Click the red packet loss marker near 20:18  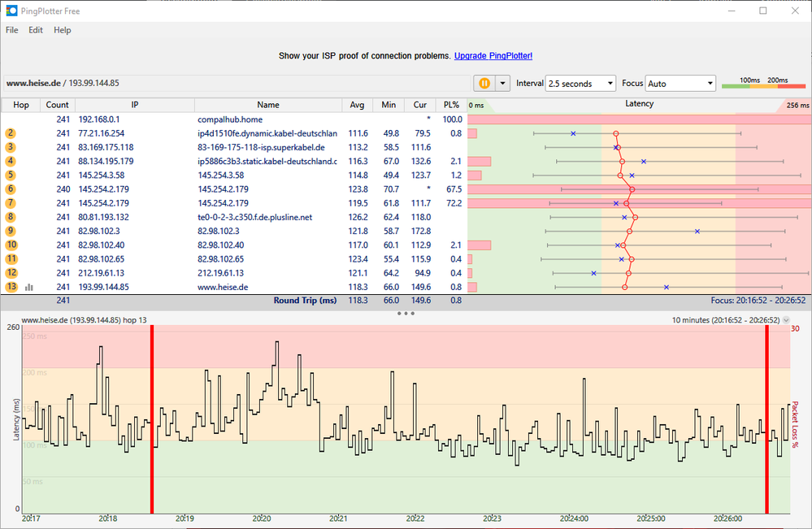[x=152, y=419]
